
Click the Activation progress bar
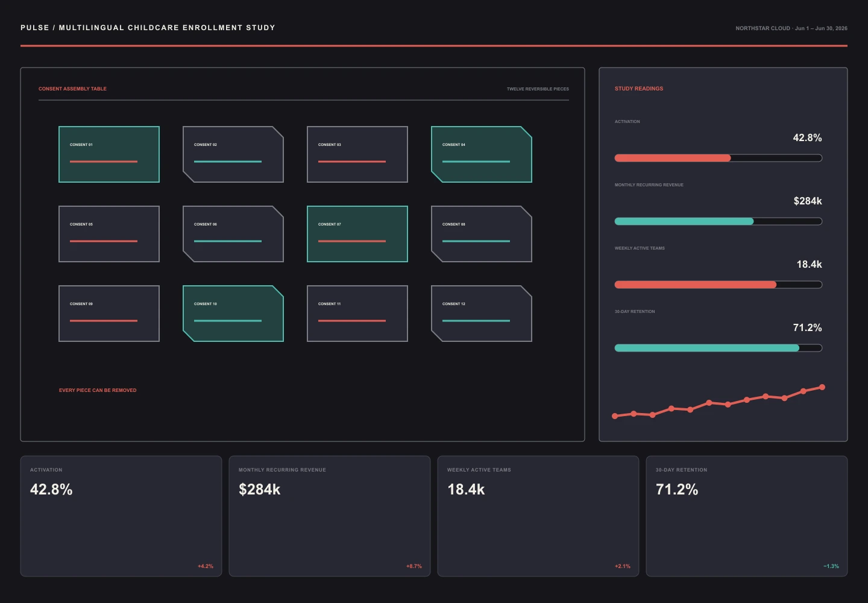point(719,158)
